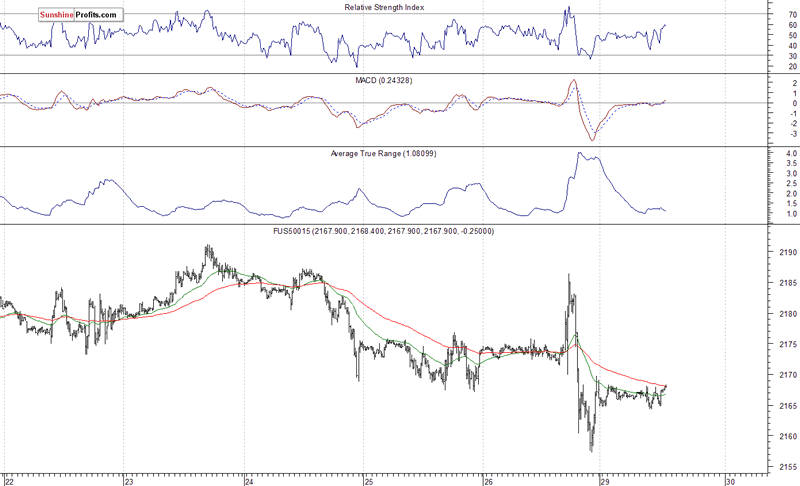The image size is (800, 486).
Task: Click the MACD axis value 2
Action: pos(794,83)
